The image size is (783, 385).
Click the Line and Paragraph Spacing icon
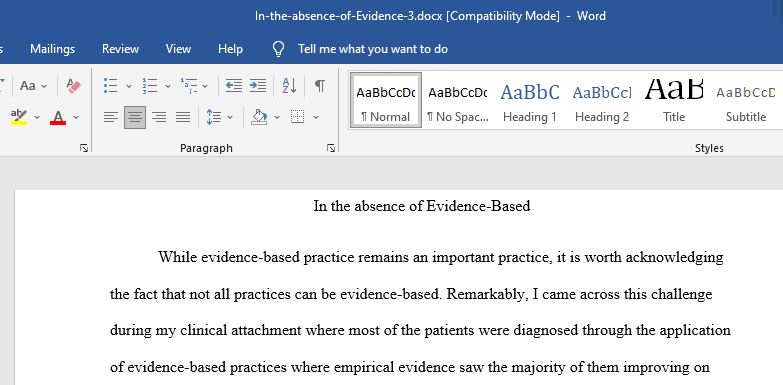[214, 117]
